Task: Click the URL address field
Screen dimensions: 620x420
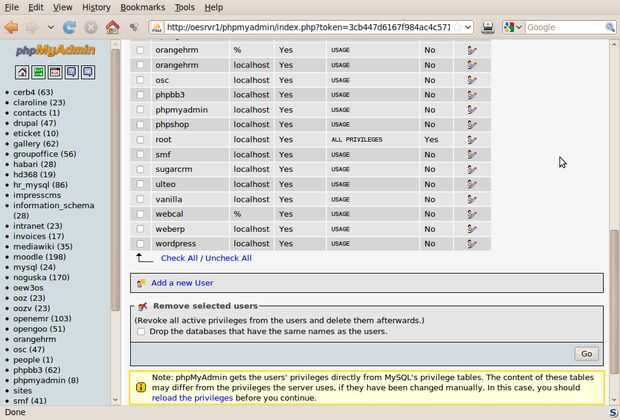Action: click(x=308, y=27)
